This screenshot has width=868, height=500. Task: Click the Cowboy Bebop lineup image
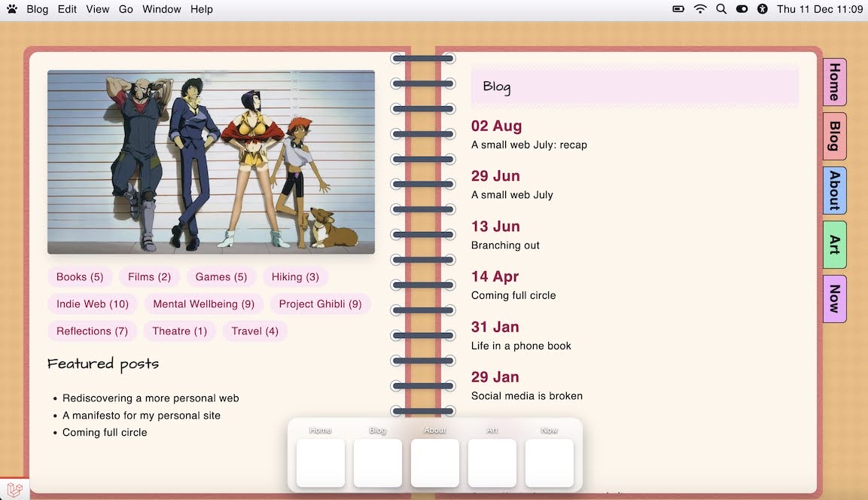(x=211, y=162)
